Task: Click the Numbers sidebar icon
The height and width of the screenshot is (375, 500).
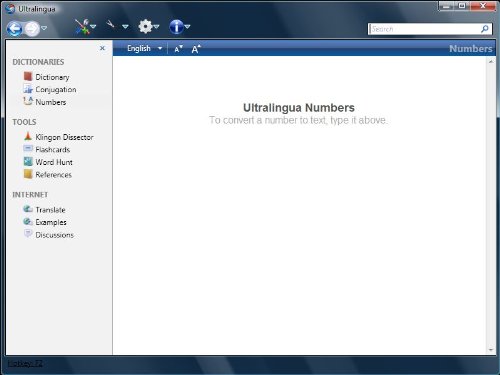Action: [x=28, y=101]
